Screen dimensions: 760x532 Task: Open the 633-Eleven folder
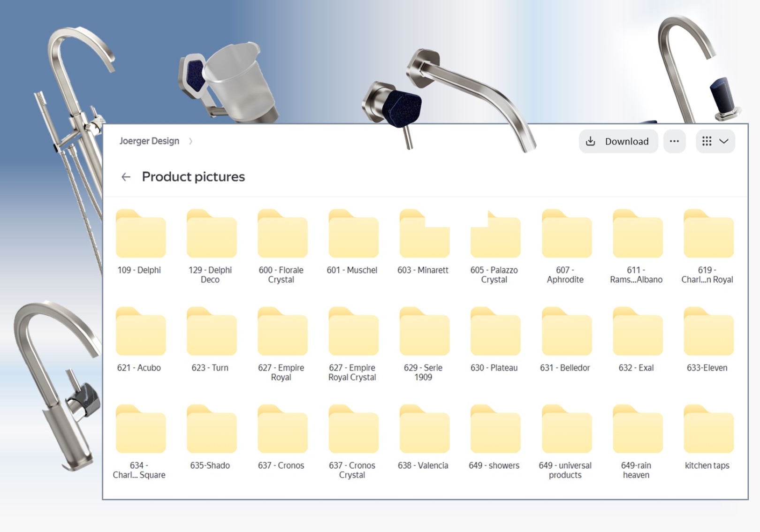point(708,332)
